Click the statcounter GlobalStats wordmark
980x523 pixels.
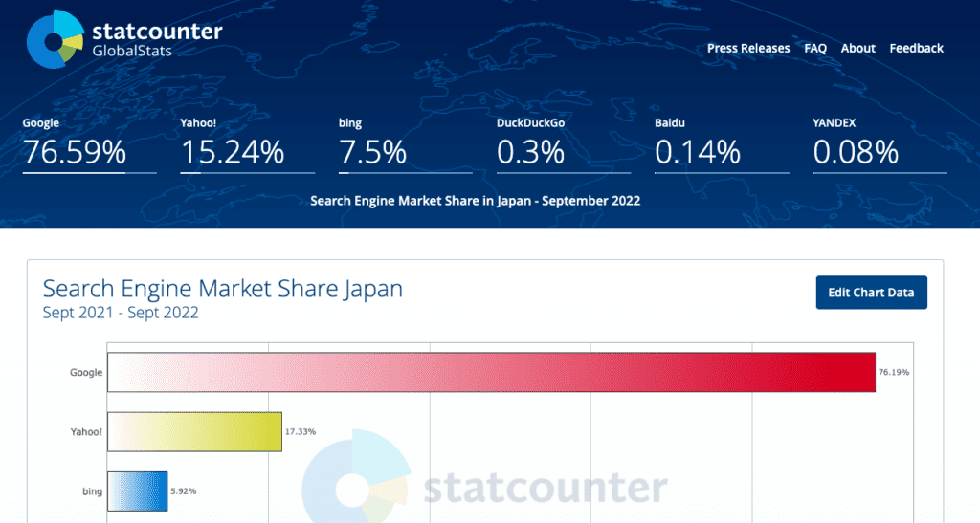pos(157,39)
